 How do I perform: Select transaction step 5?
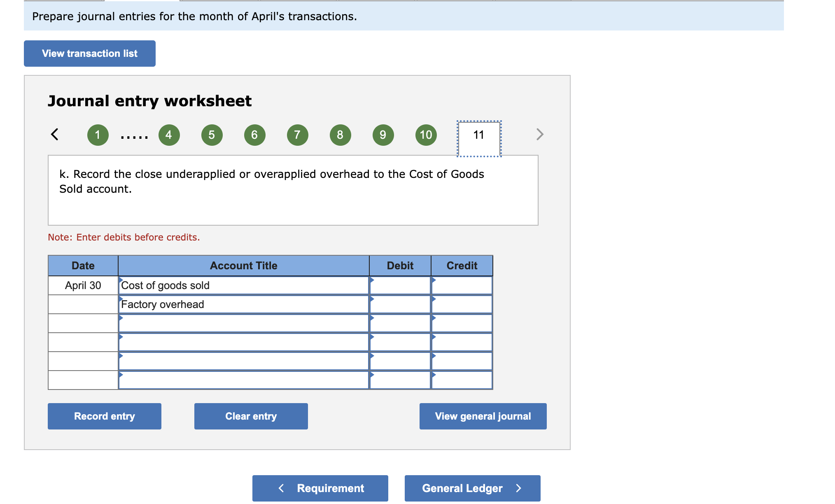pos(211,135)
